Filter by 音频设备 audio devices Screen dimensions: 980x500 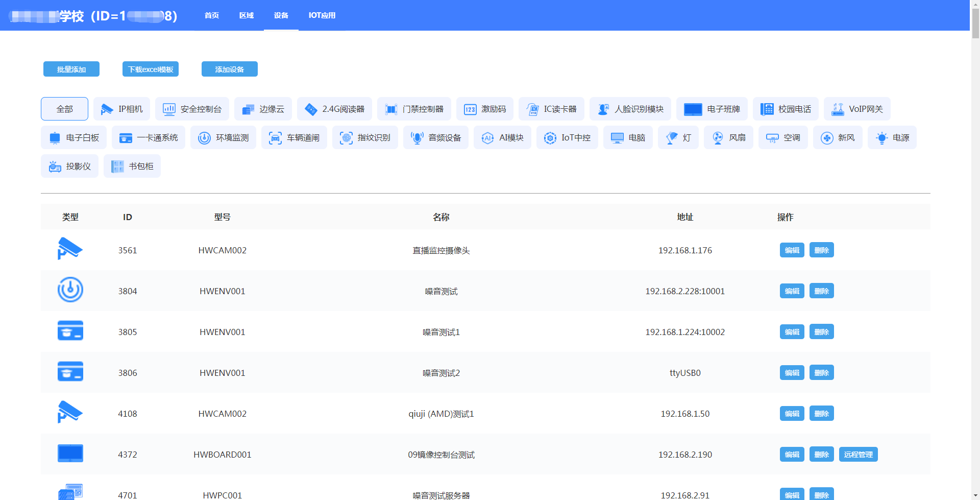click(435, 138)
